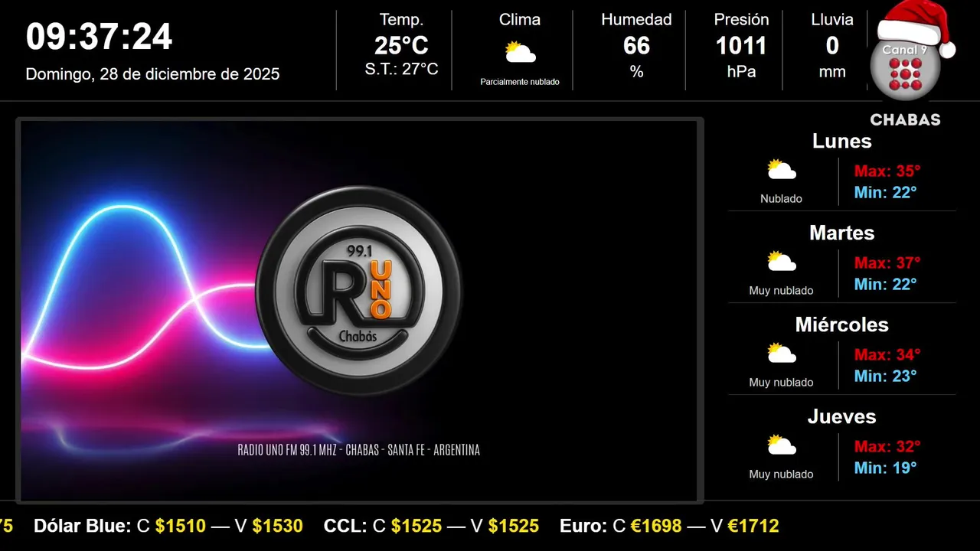Click the Martes day heading
This screenshot has width=980, height=551.
tap(841, 233)
